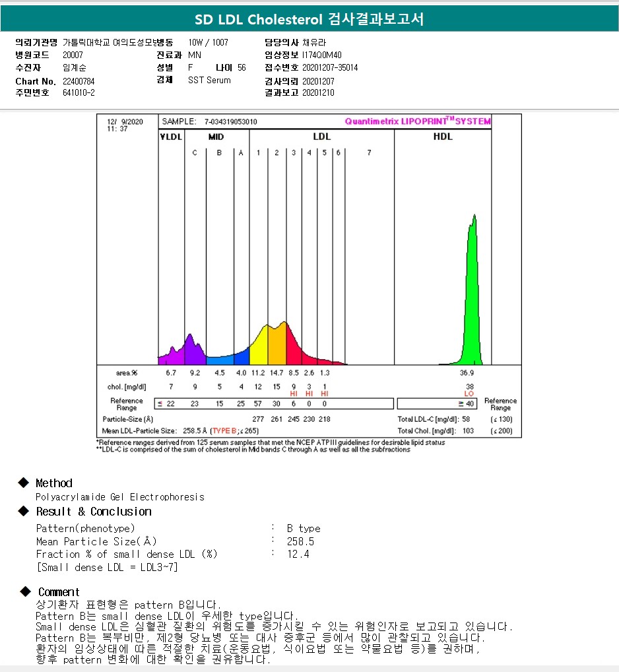The height and width of the screenshot is (672, 619).
Task: Click the 검사의뢰 date 20201207
Action: [x=318, y=81]
